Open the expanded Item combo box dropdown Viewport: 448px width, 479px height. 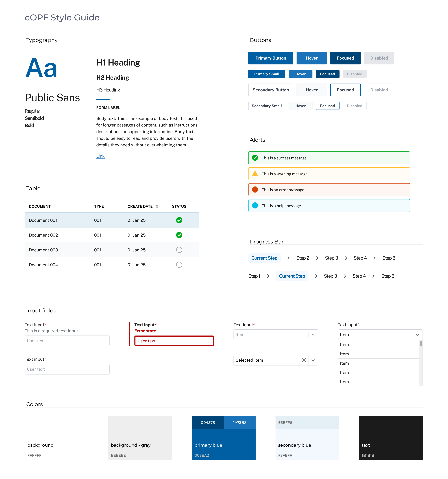coord(417,335)
